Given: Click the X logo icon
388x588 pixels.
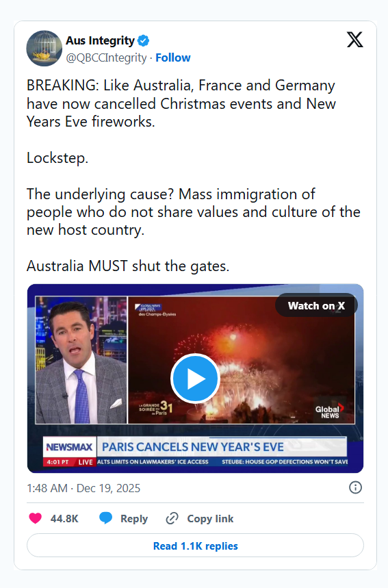Looking at the screenshot, I should [x=354, y=40].
